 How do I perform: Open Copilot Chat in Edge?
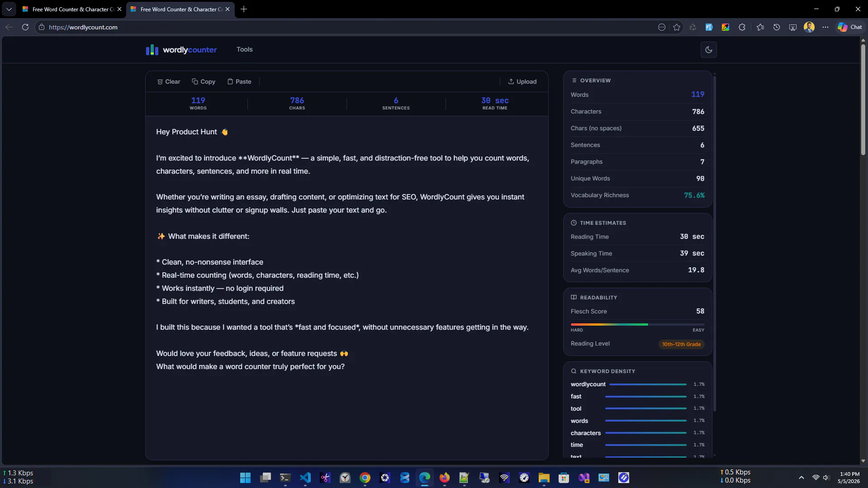click(x=850, y=27)
